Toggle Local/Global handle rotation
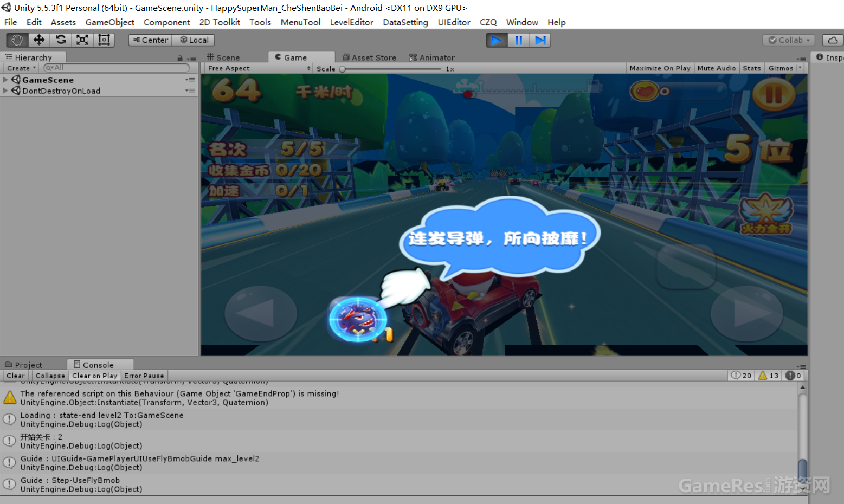The width and height of the screenshot is (844, 504). pyautogui.click(x=194, y=40)
